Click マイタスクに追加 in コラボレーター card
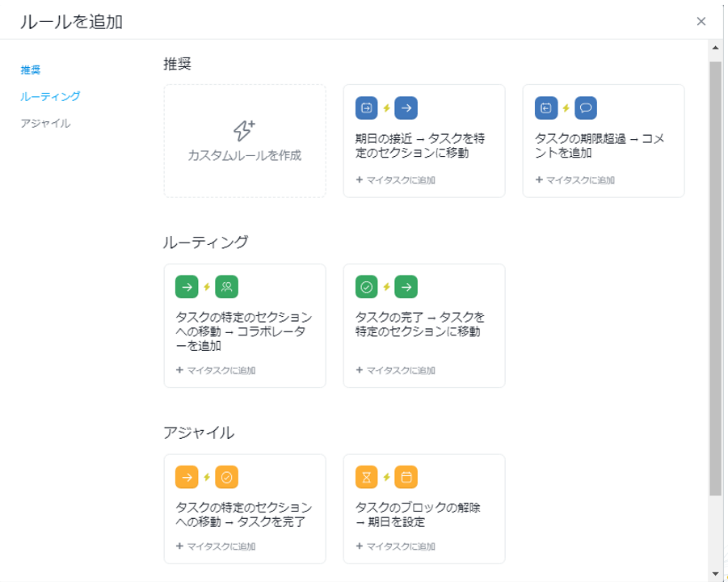Image resolution: width=728 pixels, height=582 pixels. point(216,370)
